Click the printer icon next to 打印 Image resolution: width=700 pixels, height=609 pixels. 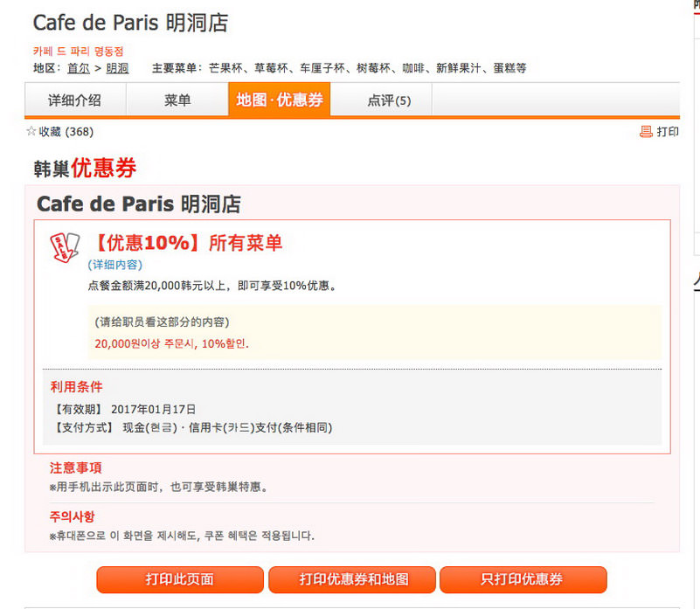pyautogui.click(x=646, y=132)
